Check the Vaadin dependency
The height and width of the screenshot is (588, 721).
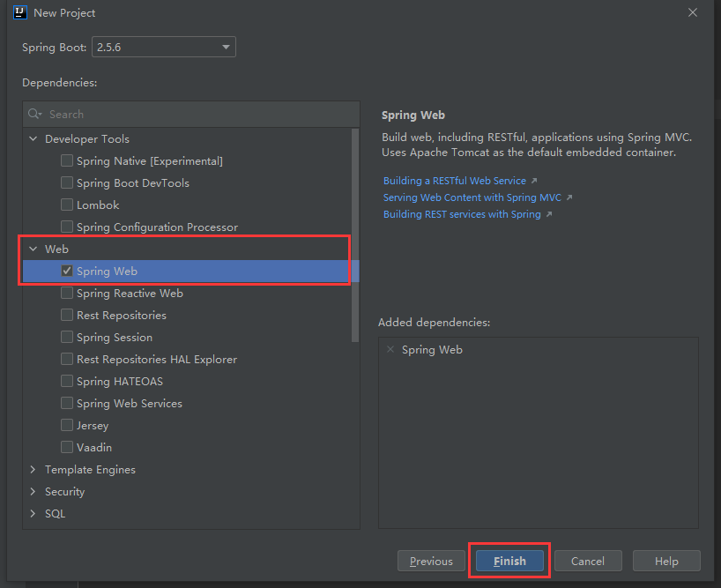point(67,447)
